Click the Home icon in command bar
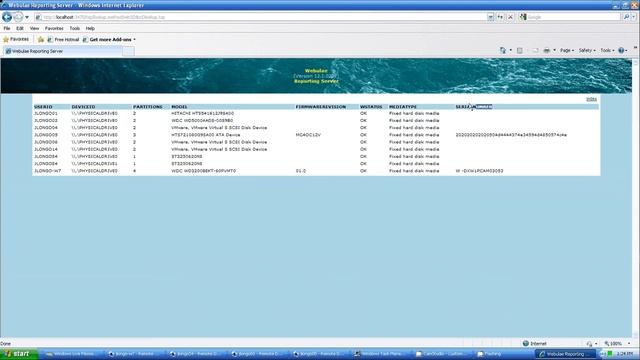The height and width of the screenshot is (360, 640). 503,50
